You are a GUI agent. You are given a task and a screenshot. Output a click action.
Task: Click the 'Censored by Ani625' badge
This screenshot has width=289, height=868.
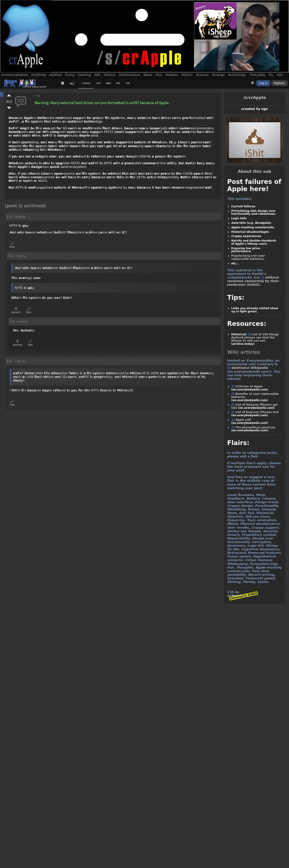pyautogui.click(x=244, y=596)
